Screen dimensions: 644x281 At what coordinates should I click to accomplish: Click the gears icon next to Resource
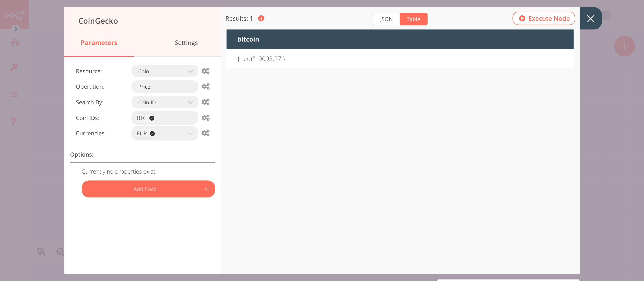click(x=205, y=71)
